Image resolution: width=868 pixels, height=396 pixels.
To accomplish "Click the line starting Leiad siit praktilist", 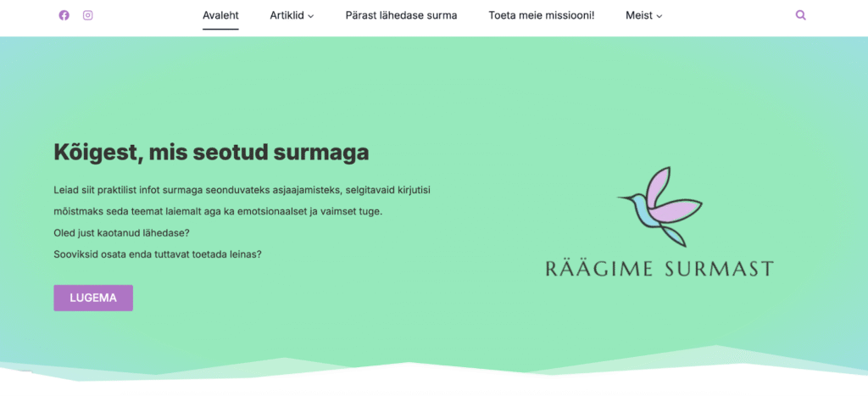I will [248, 190].
